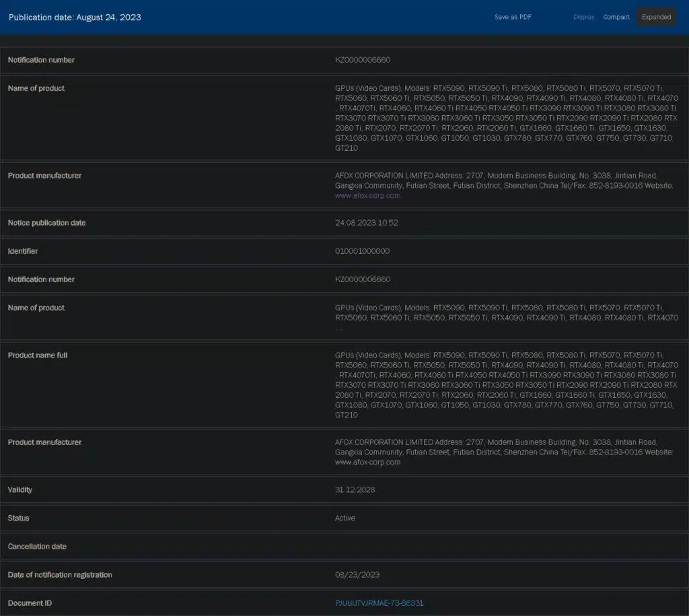Select the Status value Active
Screen dimensions: 689x616
[345, 518]
